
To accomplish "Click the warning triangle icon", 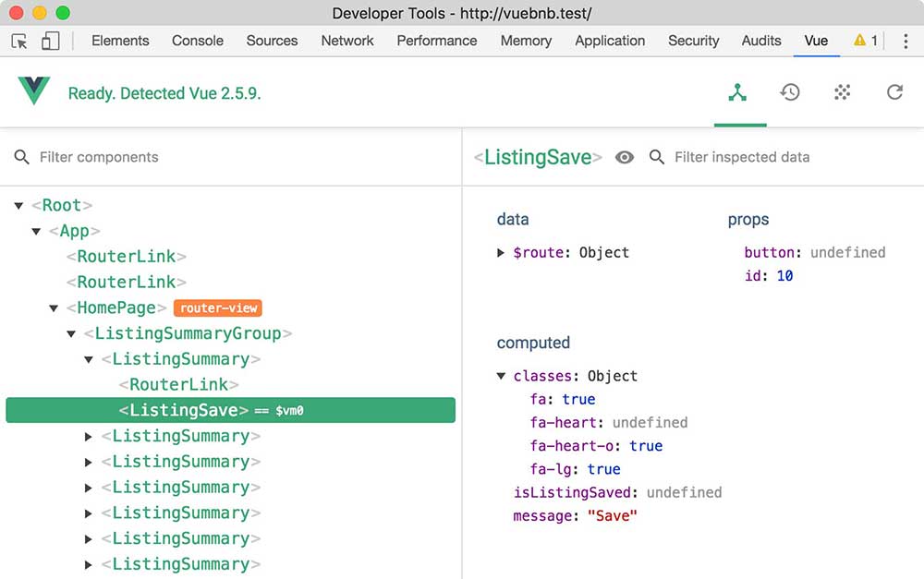I will (859, 40).
